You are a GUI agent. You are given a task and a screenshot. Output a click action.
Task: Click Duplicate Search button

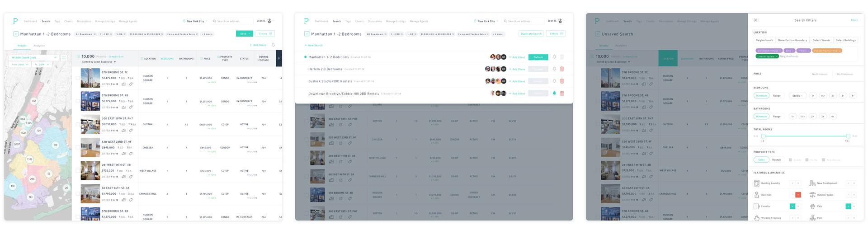click(x=531, y=34)
